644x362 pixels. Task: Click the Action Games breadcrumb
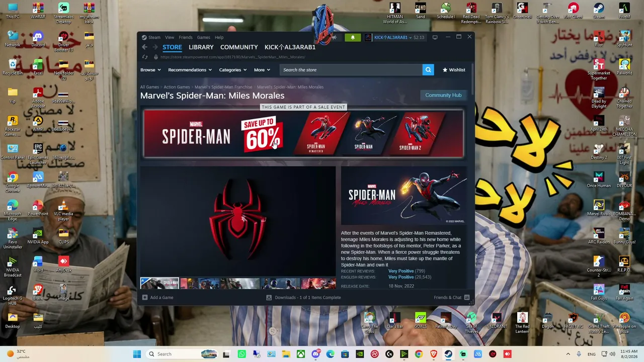[x=177, y=87]
